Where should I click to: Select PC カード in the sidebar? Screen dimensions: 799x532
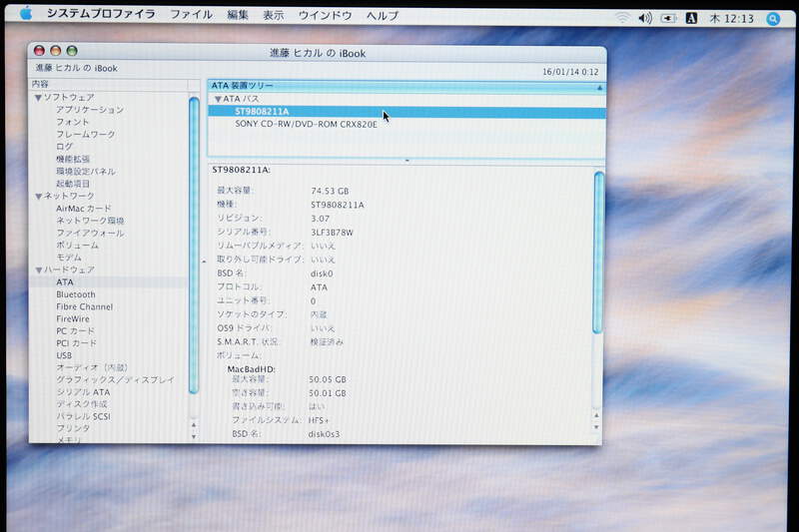76,331
